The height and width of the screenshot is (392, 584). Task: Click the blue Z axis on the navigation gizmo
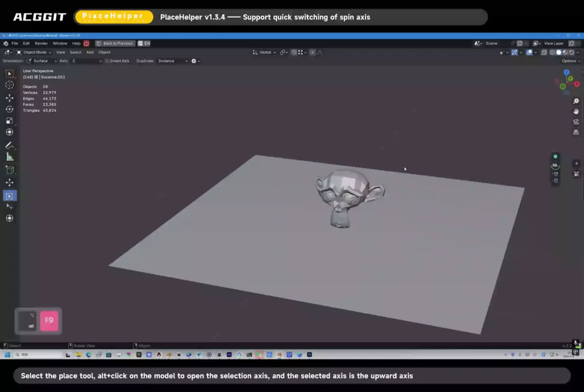click(566, 72)
